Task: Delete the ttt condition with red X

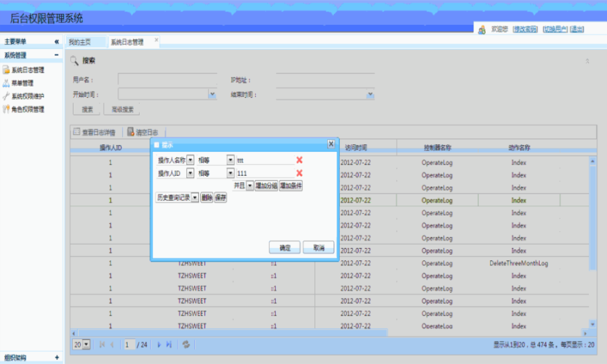Action: pyautogui.click(x=299, y=160)
